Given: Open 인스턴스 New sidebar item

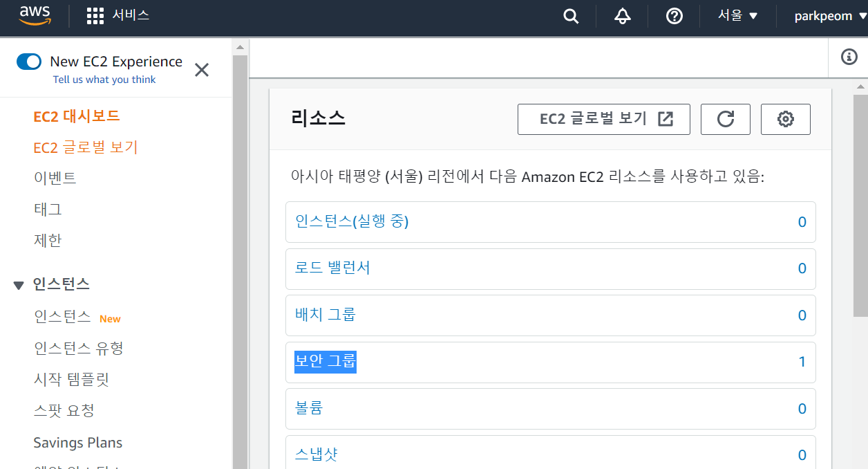Looking at the screenshot, I should (x=62, y=317).
